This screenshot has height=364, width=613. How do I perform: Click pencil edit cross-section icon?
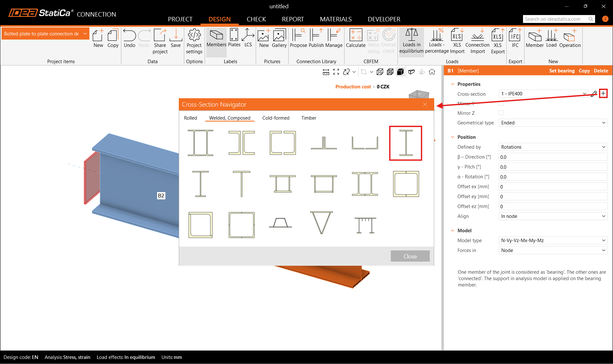(x=594, y=94)
